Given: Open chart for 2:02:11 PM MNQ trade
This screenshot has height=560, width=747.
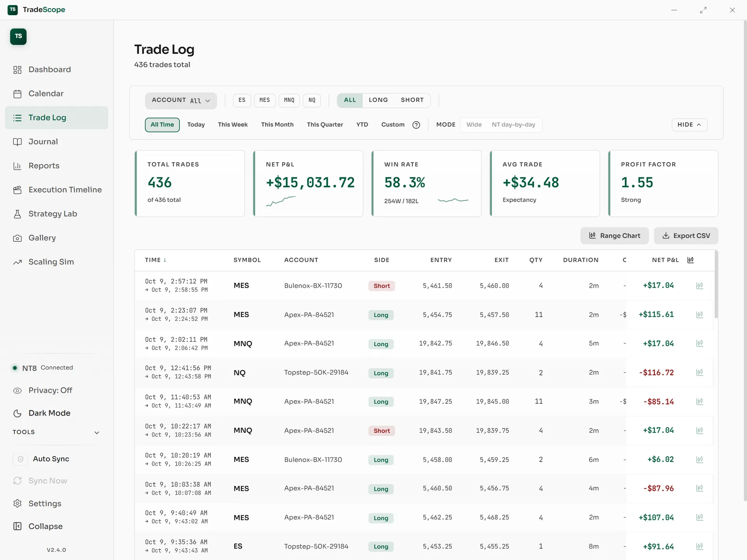Looking at the screenshot, I should [x=700, y=344].
